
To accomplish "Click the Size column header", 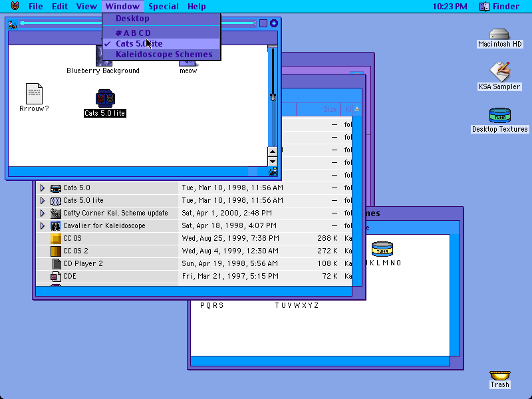I will coord(319,109).
